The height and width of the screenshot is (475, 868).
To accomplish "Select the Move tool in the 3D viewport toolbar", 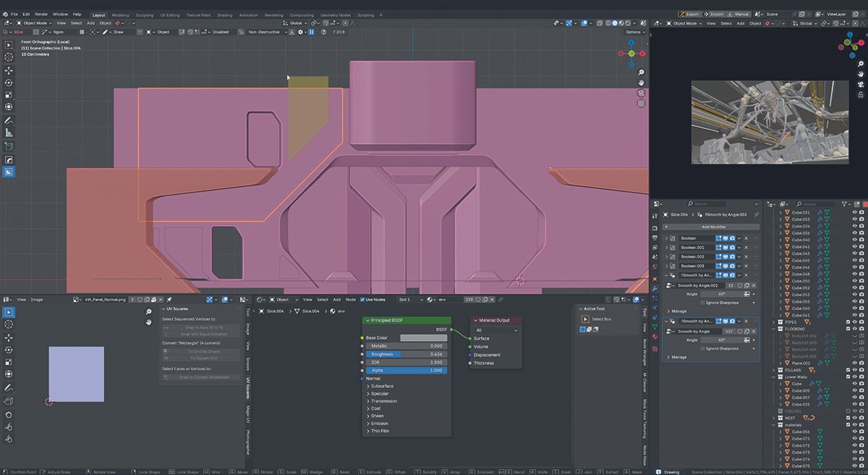I will pos(9,70).
